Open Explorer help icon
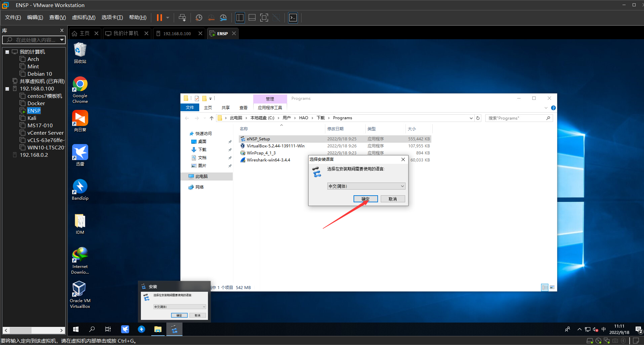This screenshot has width=644, height=345. point(553,108)
